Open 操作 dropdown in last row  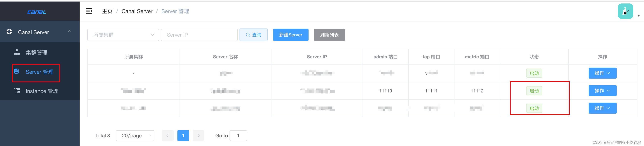[x=602, y=108]
